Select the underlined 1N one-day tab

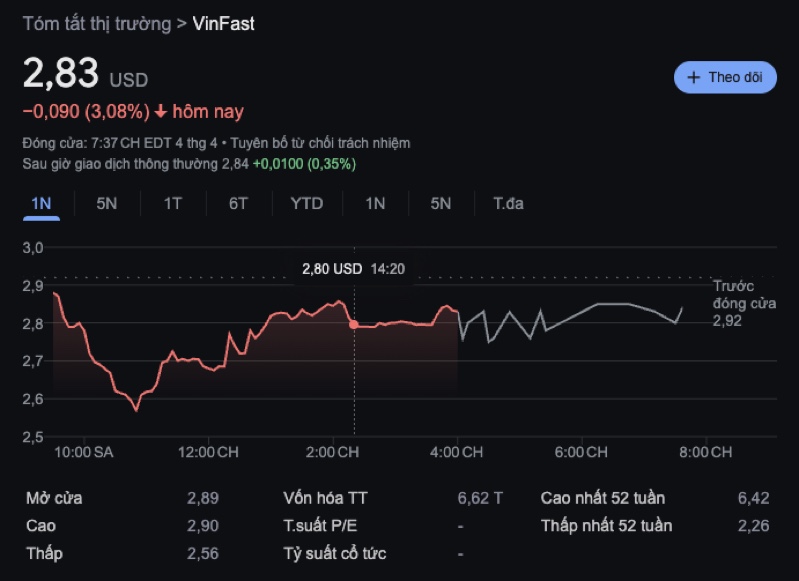[x=41, y=204]
